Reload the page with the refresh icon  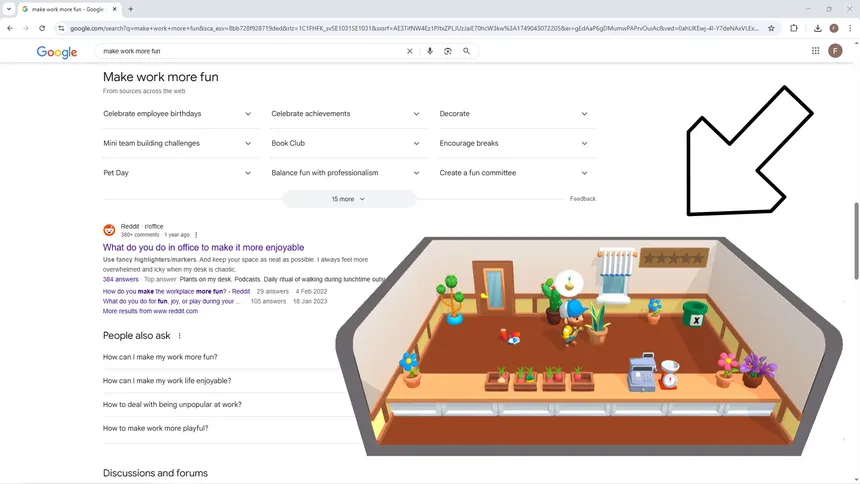point(42,28)
